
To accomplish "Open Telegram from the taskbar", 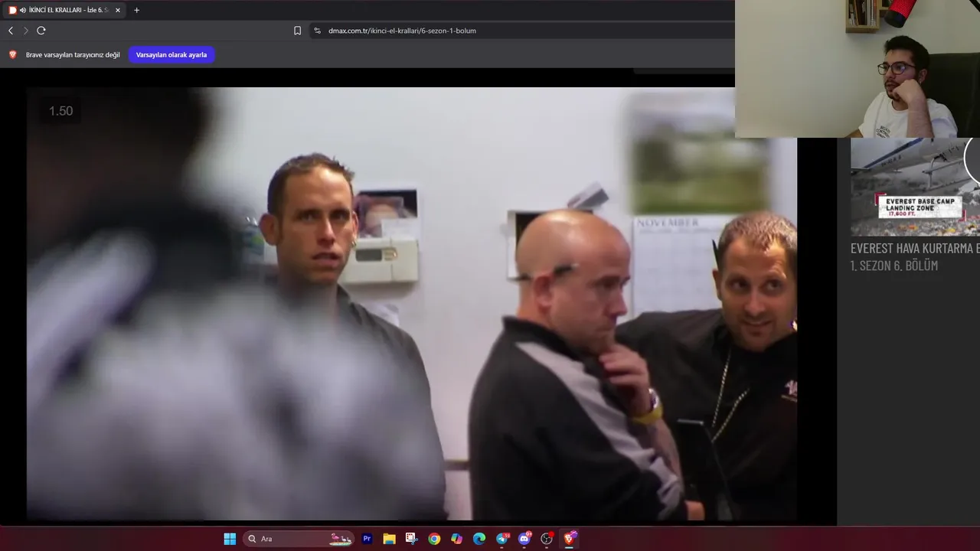I will (x=502, y=539).
